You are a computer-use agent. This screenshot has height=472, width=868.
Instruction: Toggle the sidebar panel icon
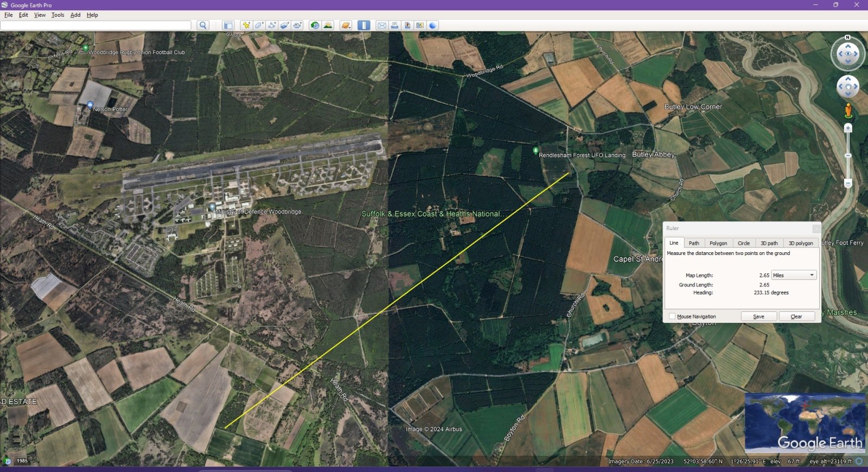tap(228, 25)
